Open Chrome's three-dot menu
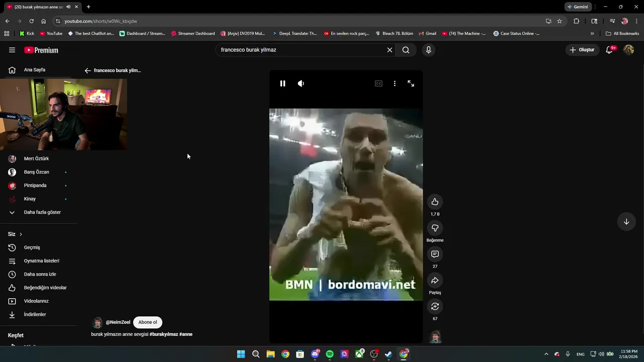644x362 pixels. click(x=636, y=21)
